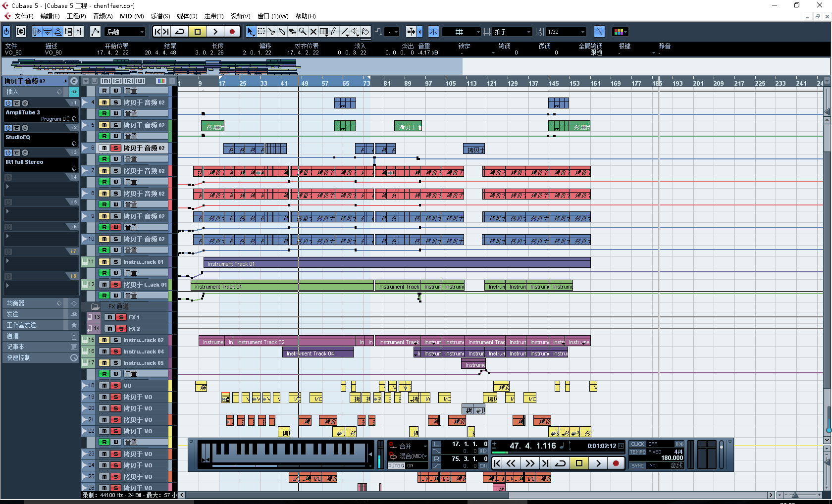832x504 pixels.
Task: Click transport panel Fast Forward button
Action: coord(530,463)
